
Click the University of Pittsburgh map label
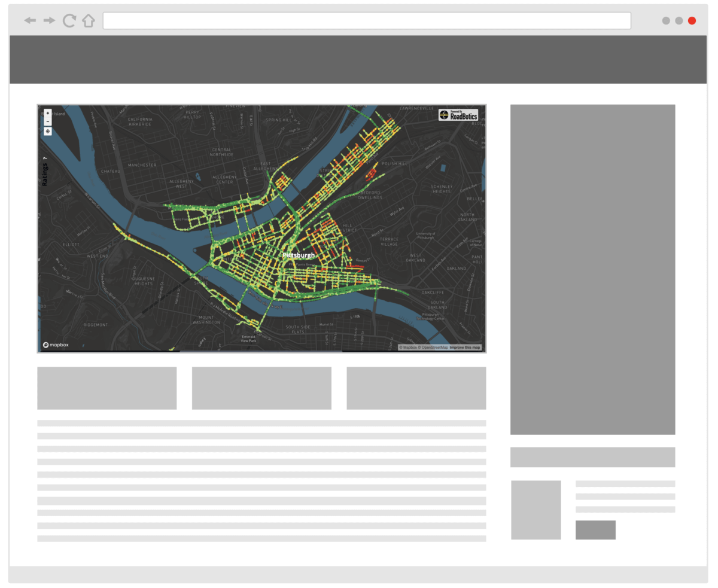coord(425,236)
